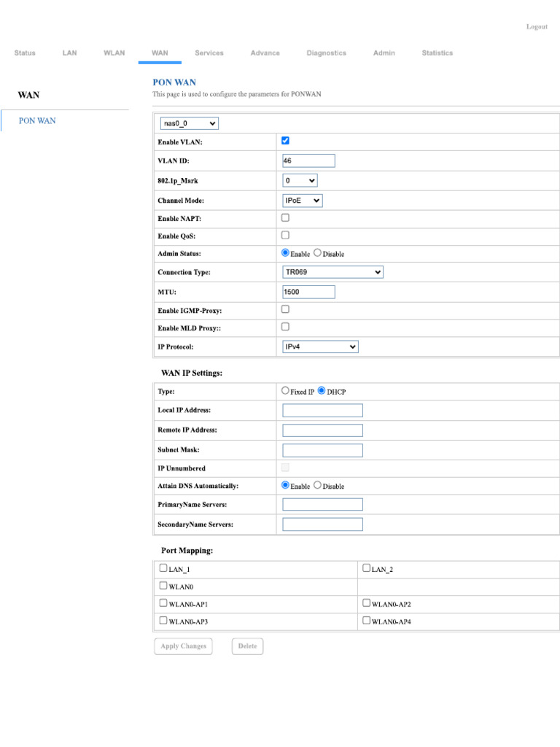
Task: Open the nas0_0 interface dropdown
Action: (189, 124)
